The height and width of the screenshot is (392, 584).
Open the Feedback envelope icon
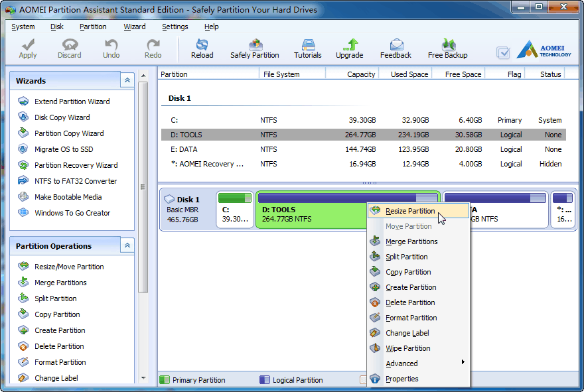pyautogui.click(x=396, y=44)
